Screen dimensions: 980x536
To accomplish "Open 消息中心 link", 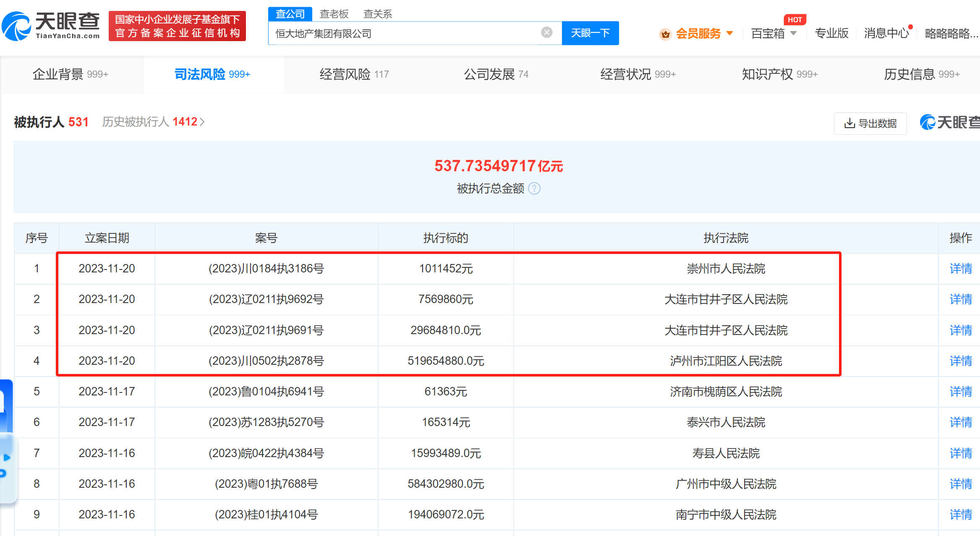I will 886,33.
